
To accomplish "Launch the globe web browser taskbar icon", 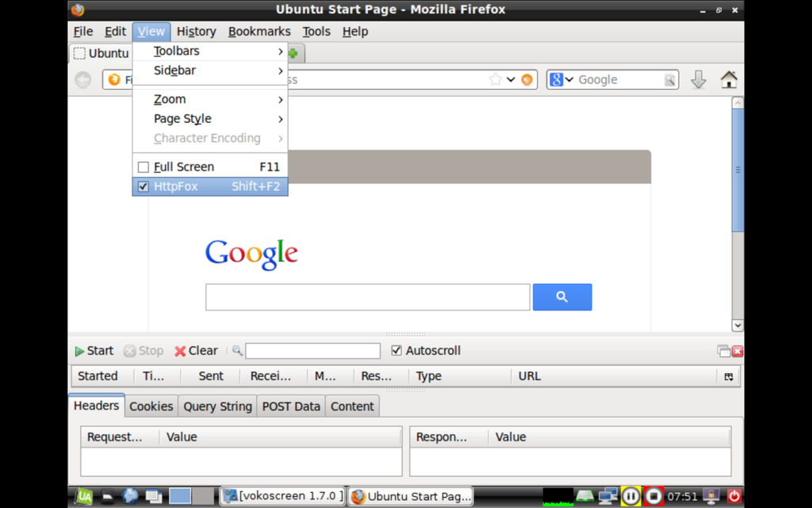I will [130, 496].
